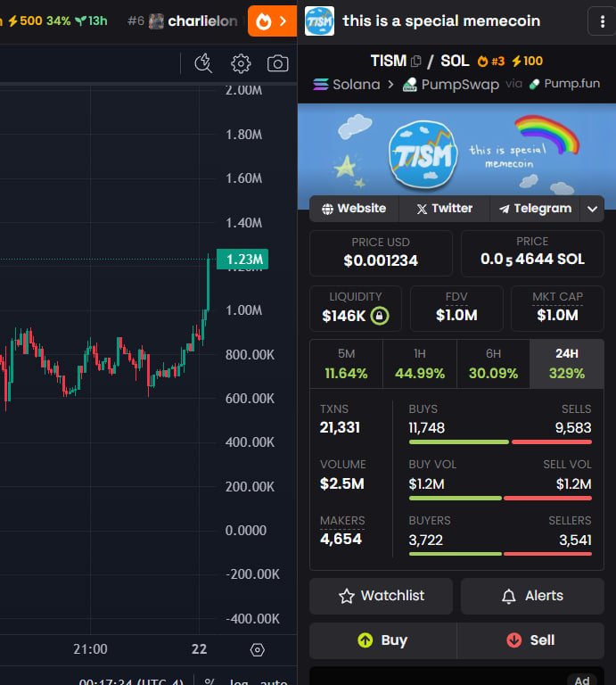This screenshot has height=685, width=616.
Task: Click the paper plane Telegram icon
Action: point(505,209)
